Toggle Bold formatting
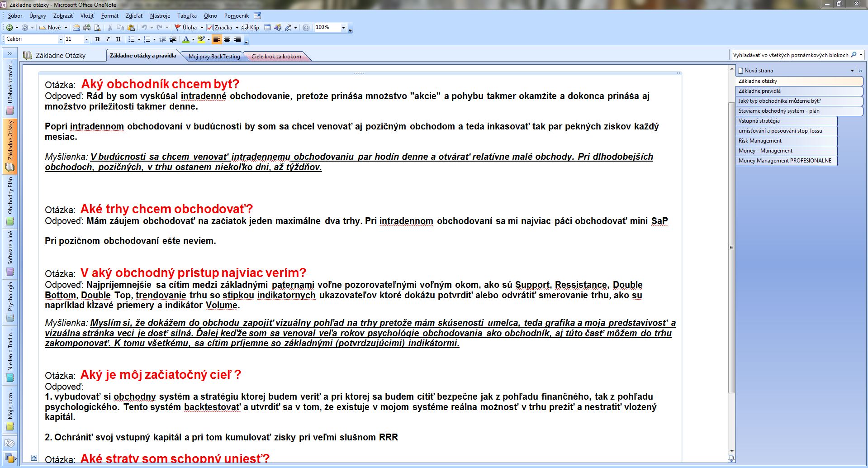Image resolution: width=868 pixels, height=468 pixels. (x=97, y=39)
